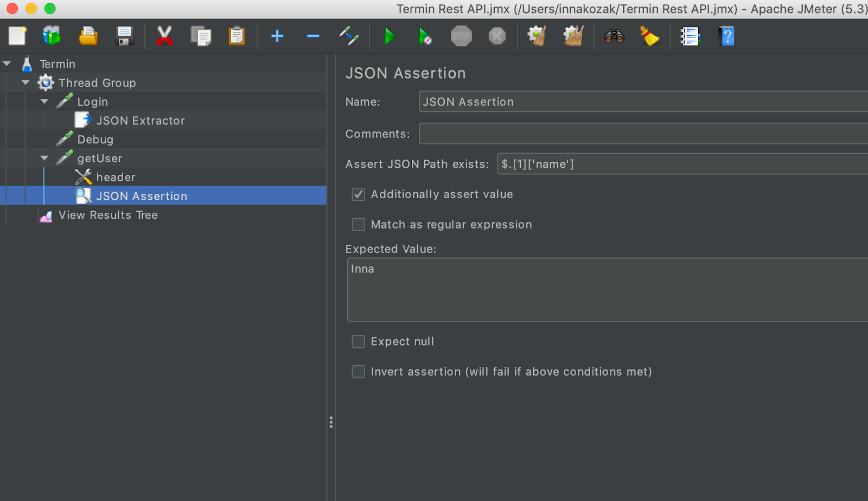Open the Templates icon
Viewport: 868px width, 501px height.
[52, 36]
